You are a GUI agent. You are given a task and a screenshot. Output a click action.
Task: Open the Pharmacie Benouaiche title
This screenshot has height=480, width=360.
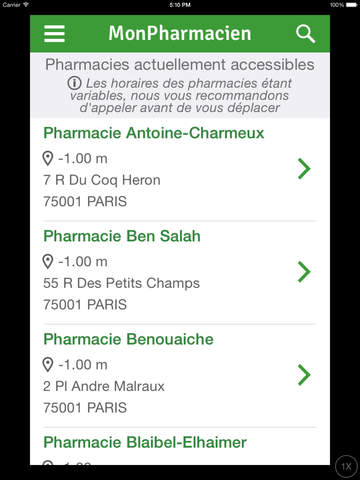pos(129,339)
